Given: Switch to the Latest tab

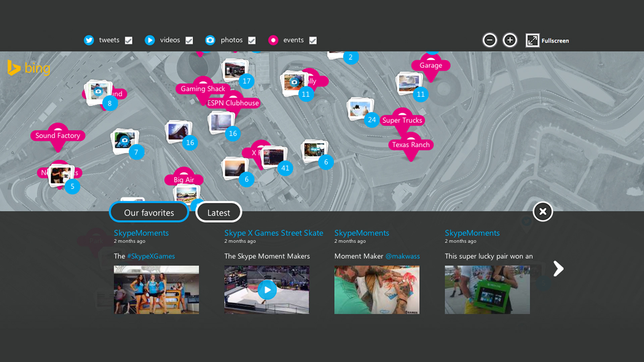Looking at the screenshot, I should click(x=219, y=213).
